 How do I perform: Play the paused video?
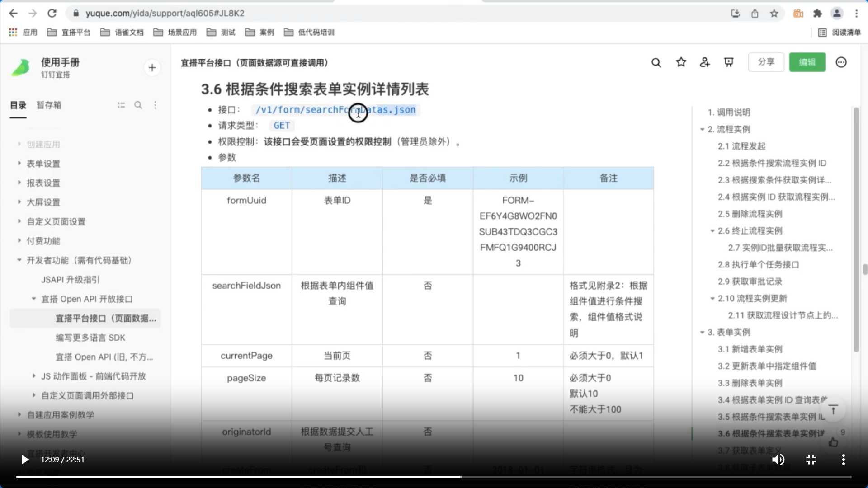pyautogui.click(x=25, y=460)
